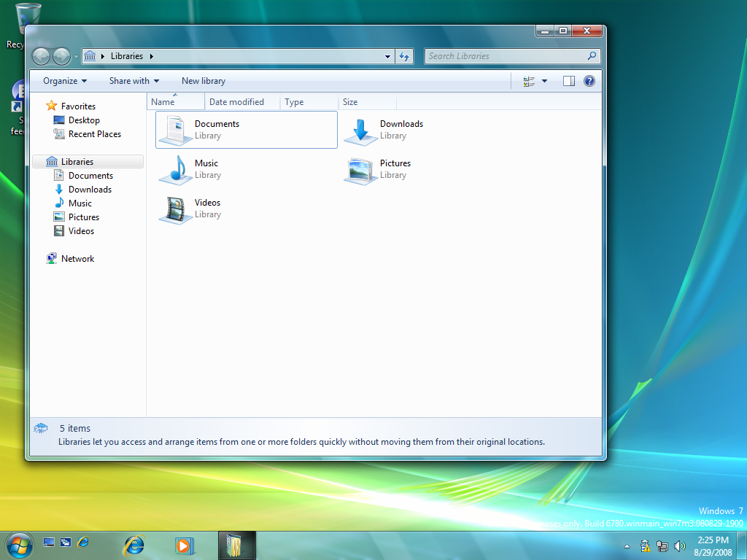Open the Documents library icon
Image resolution: width=747 pixels, height=560 pixels.
point(176,130)
